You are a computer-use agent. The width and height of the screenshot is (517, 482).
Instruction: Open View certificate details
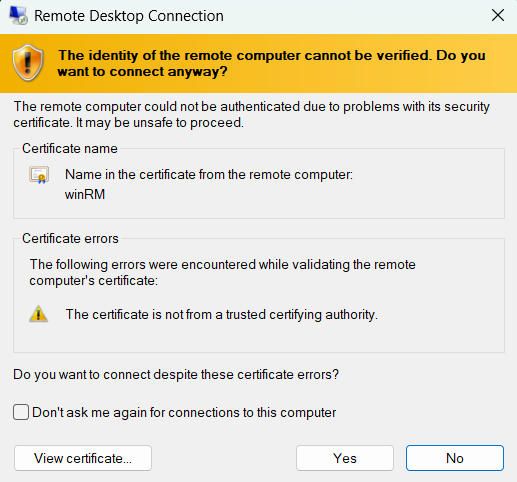tap(83, 458)
